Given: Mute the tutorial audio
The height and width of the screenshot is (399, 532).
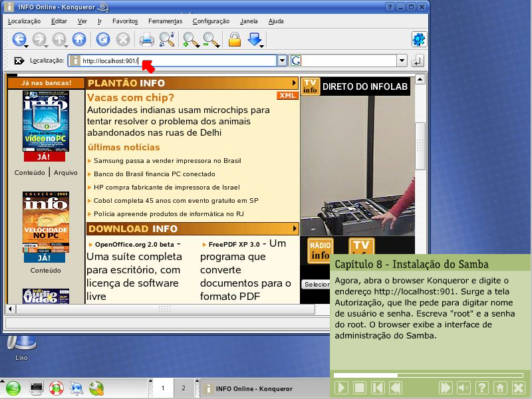Looking at the screenshot, I should point(464,388).
